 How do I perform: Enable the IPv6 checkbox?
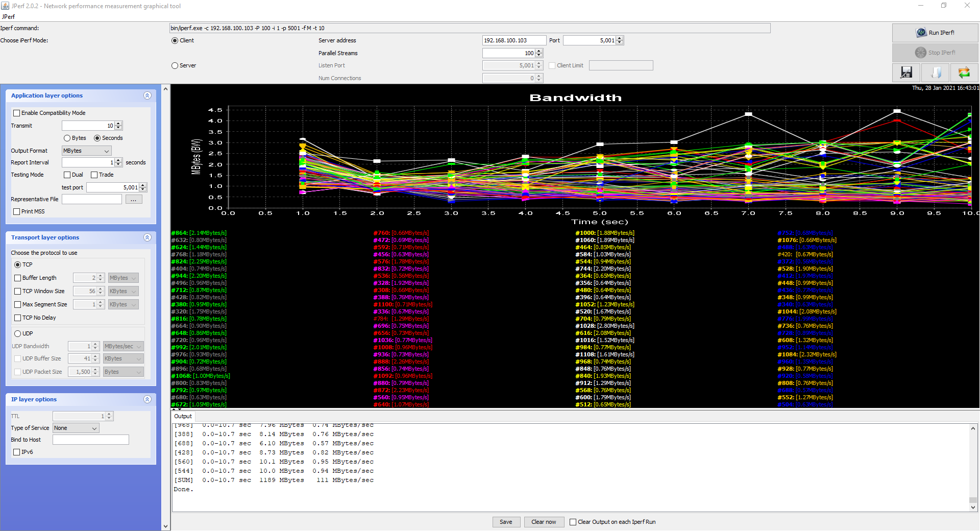click(16, 452)
